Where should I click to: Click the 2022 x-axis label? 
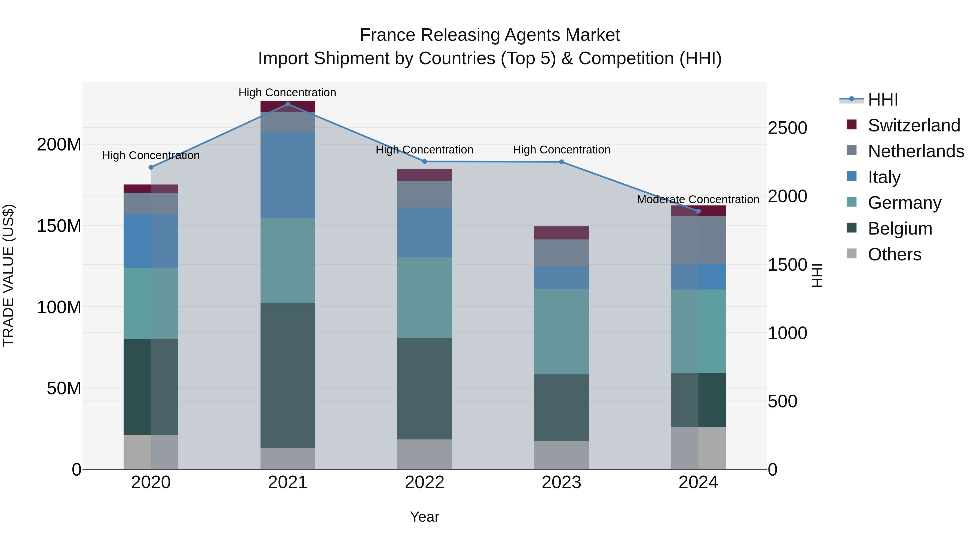425,482
